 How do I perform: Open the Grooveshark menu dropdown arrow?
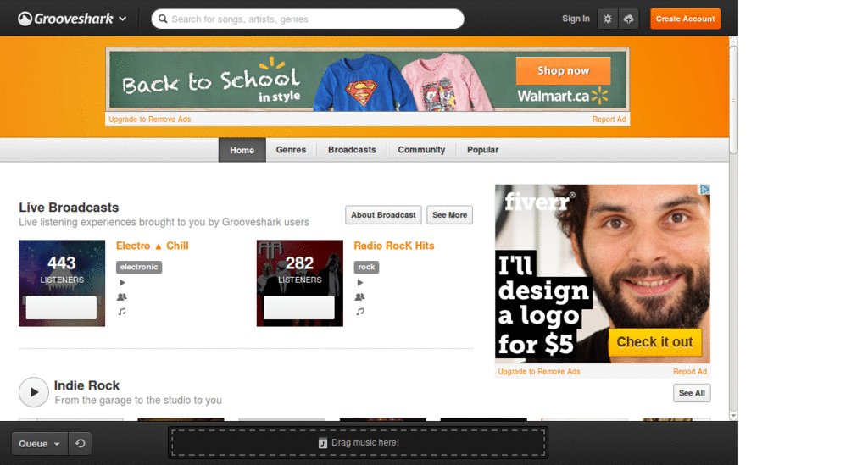click(x=123, y=19)
